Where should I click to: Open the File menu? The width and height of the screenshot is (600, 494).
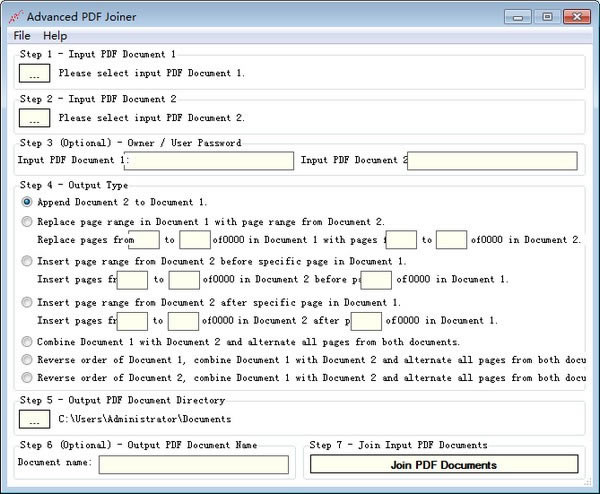click(22, 36)
